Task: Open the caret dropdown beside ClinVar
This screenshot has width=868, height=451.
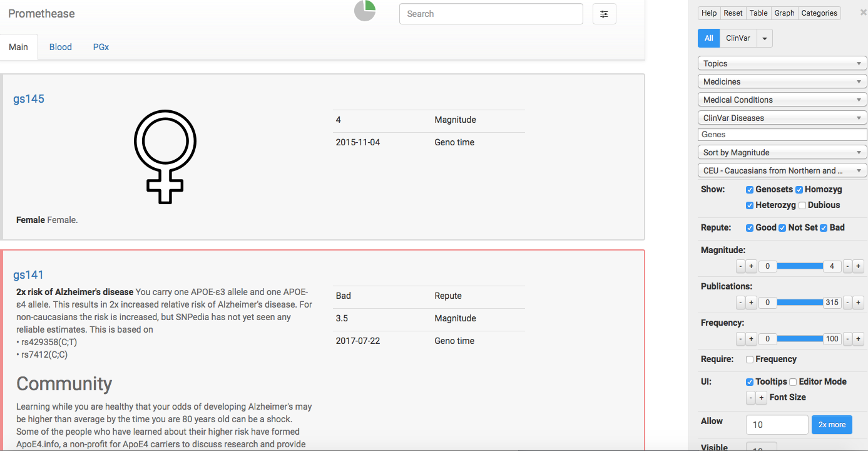Action: point(765,38)
